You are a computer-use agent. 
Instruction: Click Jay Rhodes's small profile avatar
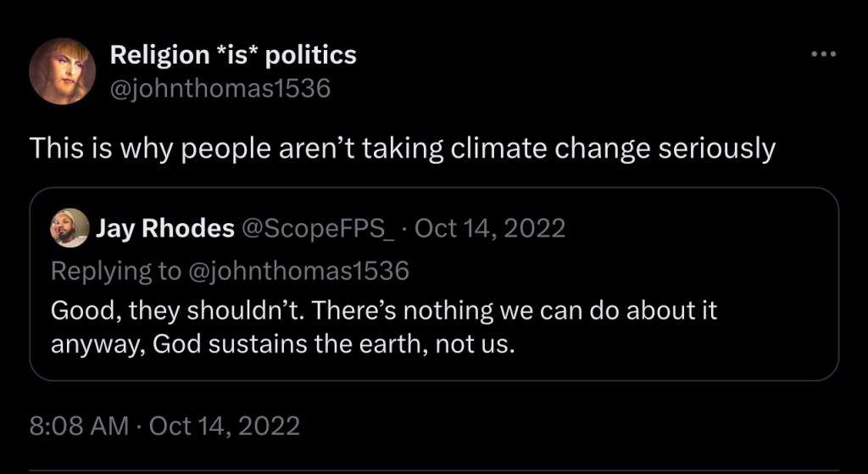coord(70,228)
